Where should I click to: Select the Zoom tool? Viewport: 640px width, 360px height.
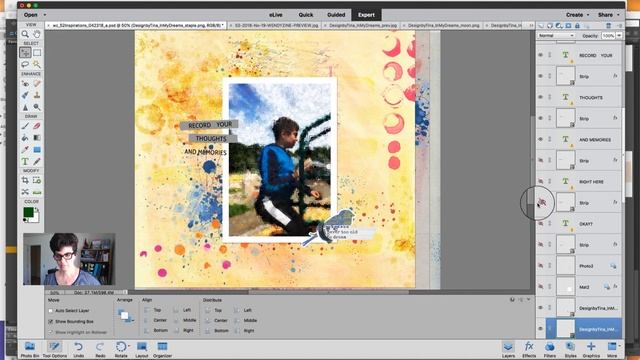click(x=25, y=34)
